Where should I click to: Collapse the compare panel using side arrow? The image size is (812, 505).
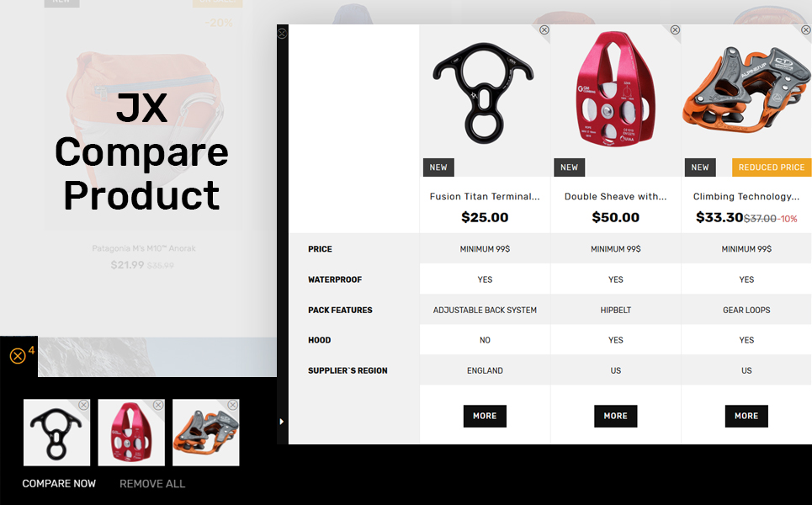coord(282,422)
